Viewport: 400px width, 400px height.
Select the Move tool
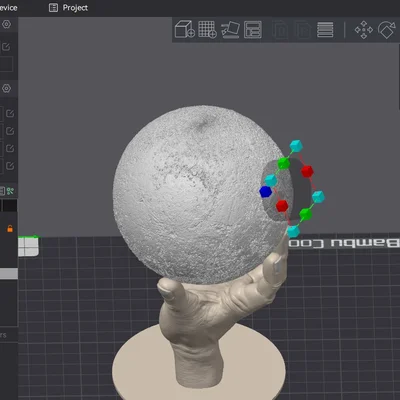tap(364, 30)
